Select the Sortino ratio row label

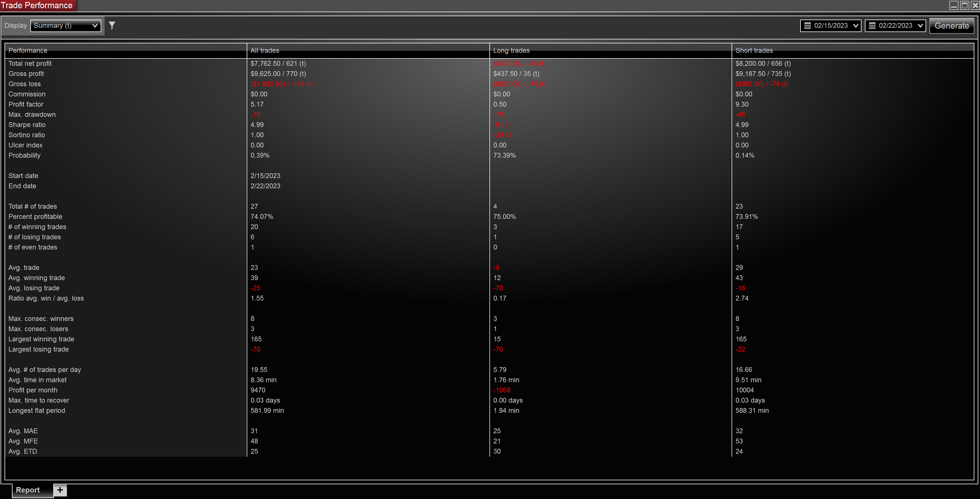[x=27, y=135]
